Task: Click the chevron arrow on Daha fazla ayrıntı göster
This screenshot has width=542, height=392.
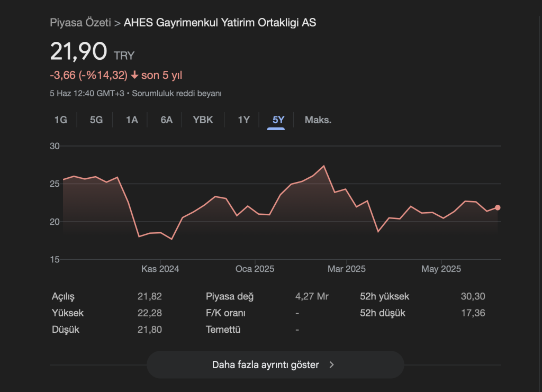Action: click(332, 364)
